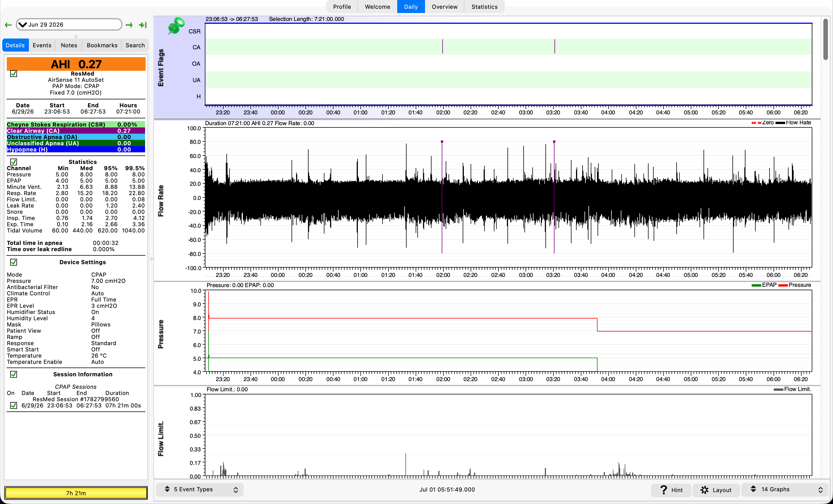Click the Hint button

[671, 490]
